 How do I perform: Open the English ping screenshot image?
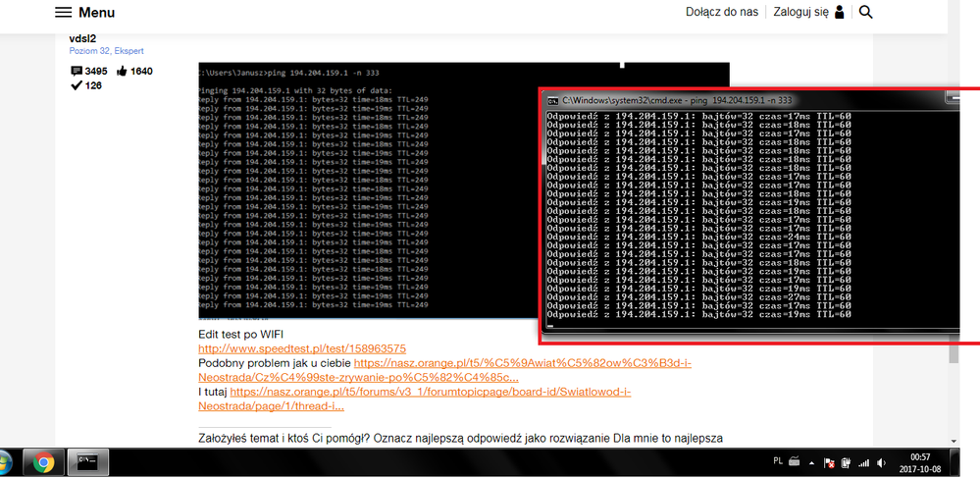(x=369, y=190)
